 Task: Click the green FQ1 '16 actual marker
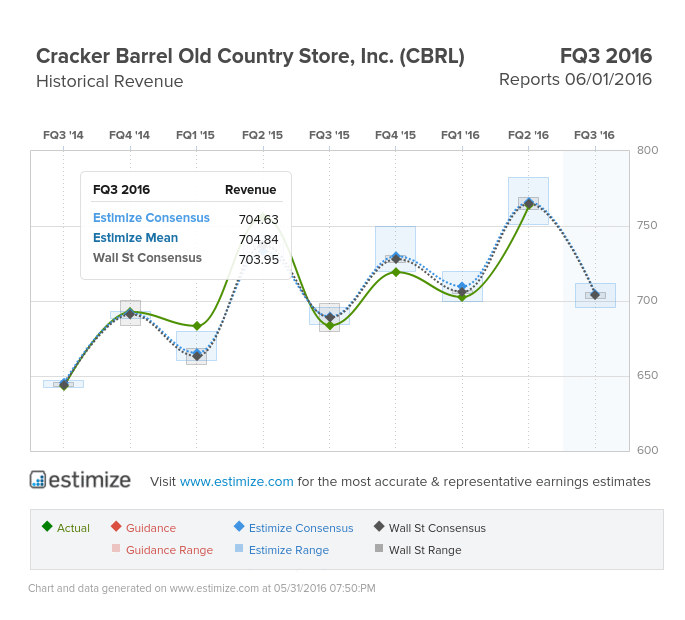point(462,297)
